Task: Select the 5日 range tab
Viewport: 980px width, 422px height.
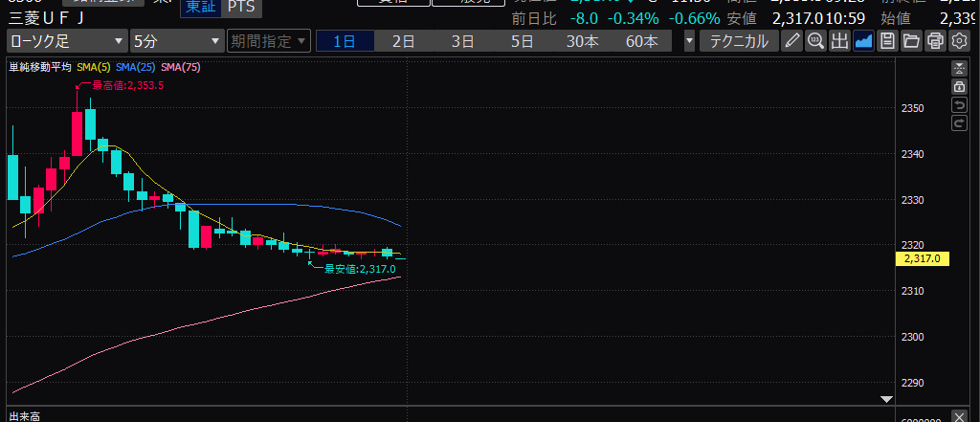Action: tap(522, 41)
